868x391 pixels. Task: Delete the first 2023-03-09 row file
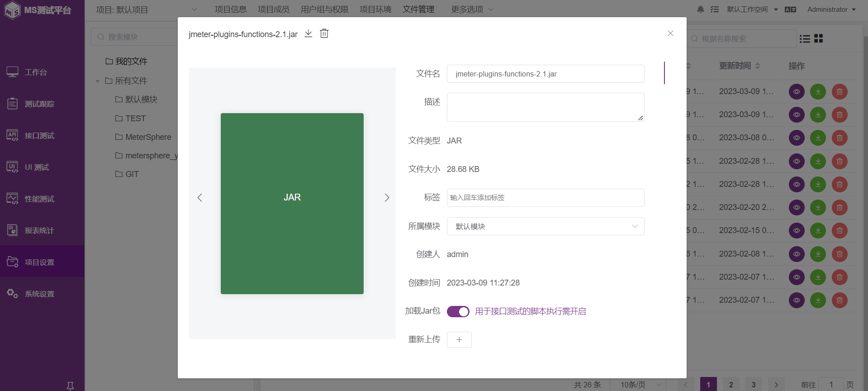click(840, 92)
